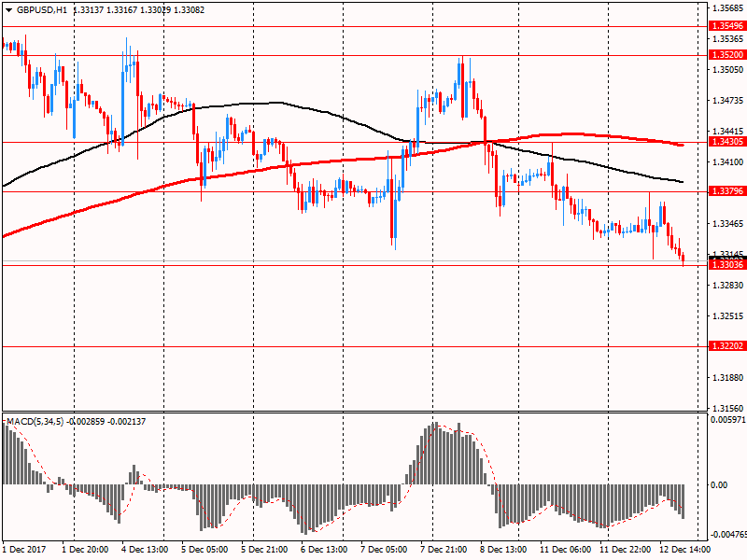Click the 1 Dec 2017 time label
Image resolution: width=747 pixels, height=560 pixels.
(x=24, y=550)
